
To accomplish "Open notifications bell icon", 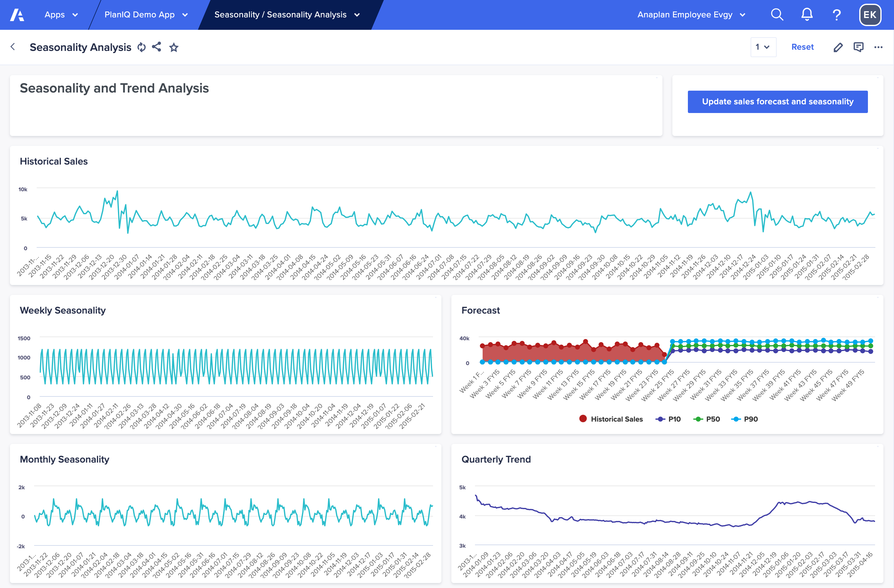I will (807, 15).
